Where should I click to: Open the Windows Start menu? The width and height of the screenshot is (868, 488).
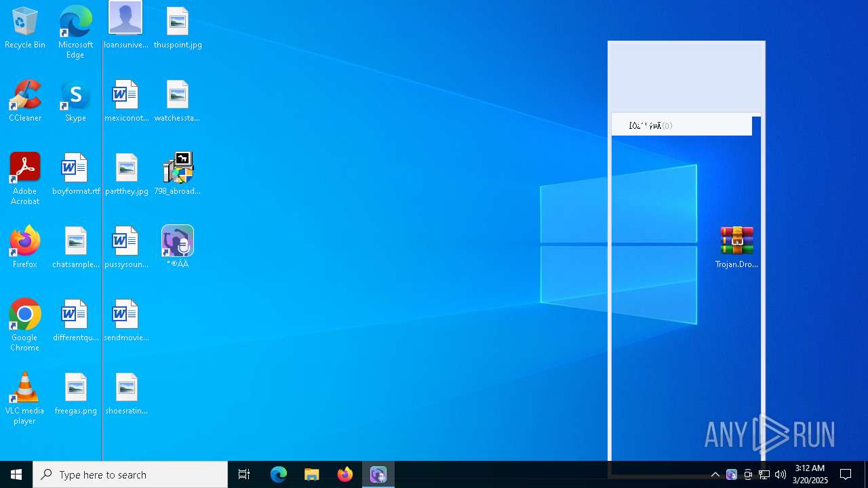point(16,474)
